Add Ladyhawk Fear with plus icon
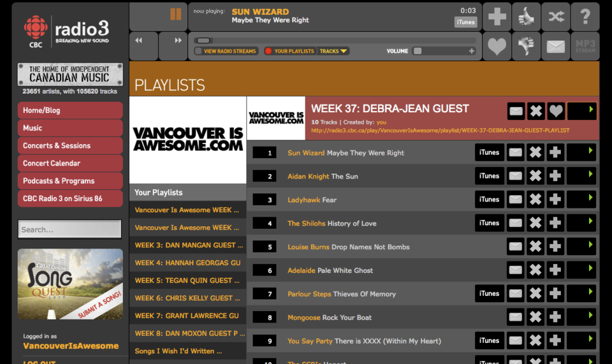Image resolution: width=612 pixels, height=364 pixels. (555, 200)
